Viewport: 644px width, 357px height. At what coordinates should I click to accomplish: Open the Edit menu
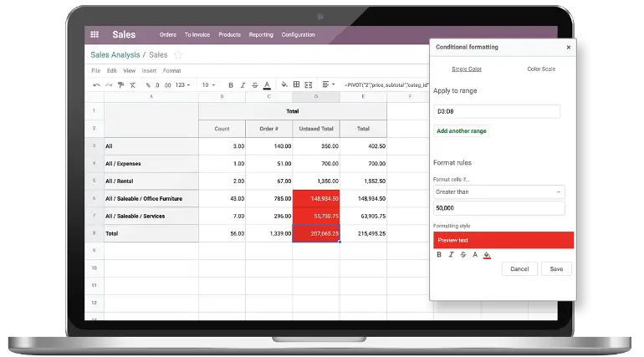pyautogui.click(x=112, y=70)
